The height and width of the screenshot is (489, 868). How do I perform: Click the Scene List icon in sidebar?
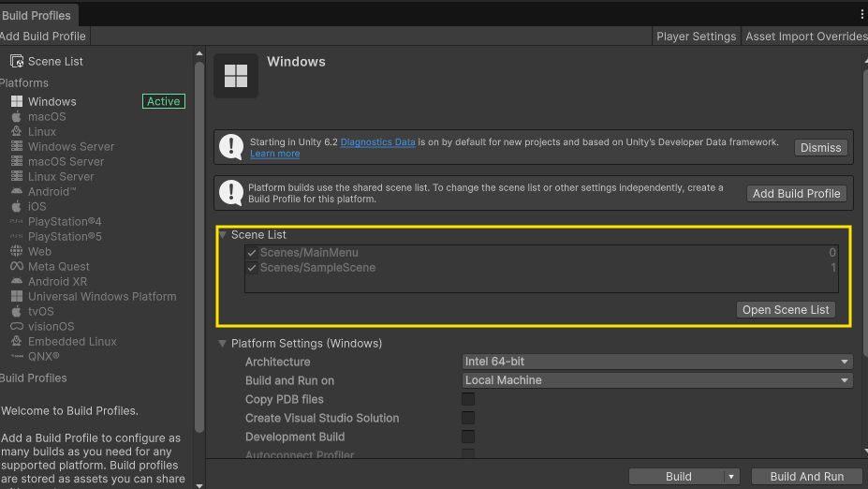click(x=17, y=62)
